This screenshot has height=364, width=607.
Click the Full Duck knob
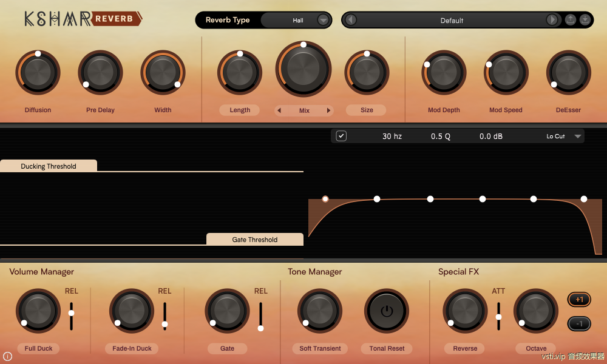click(38, 311)
